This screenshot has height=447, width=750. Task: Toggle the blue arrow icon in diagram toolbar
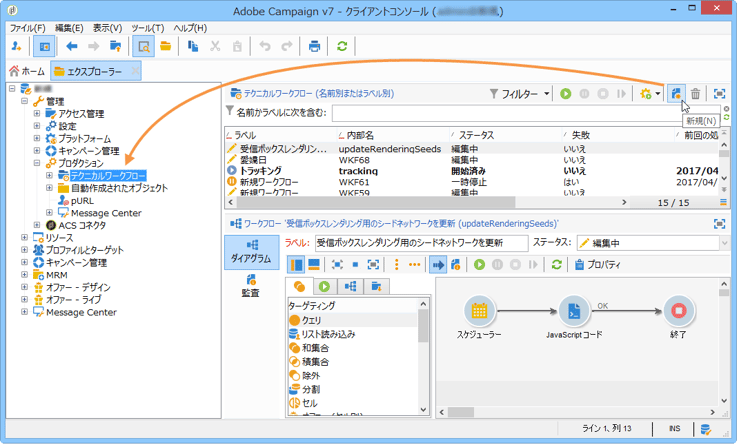click(x=438, y=264)
